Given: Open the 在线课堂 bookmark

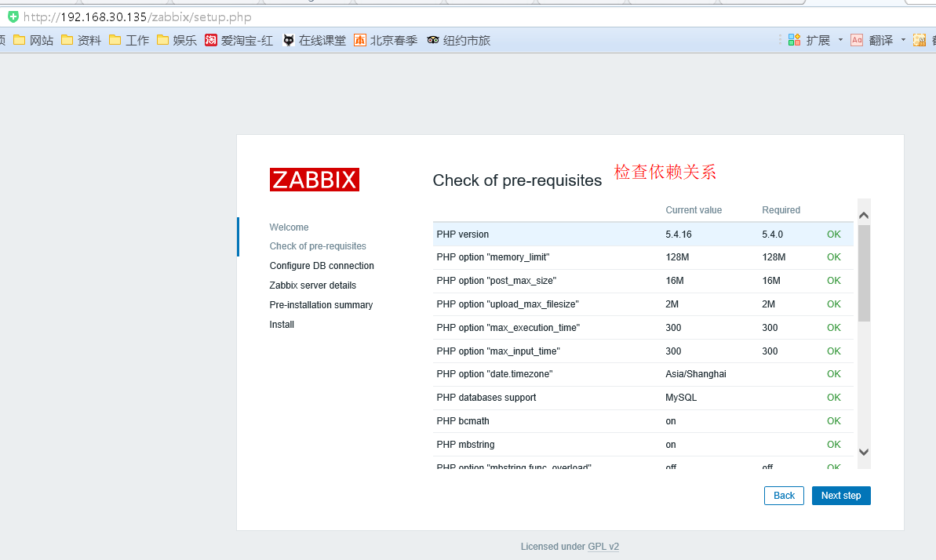Looking at the screenshot, I should 314,40.
